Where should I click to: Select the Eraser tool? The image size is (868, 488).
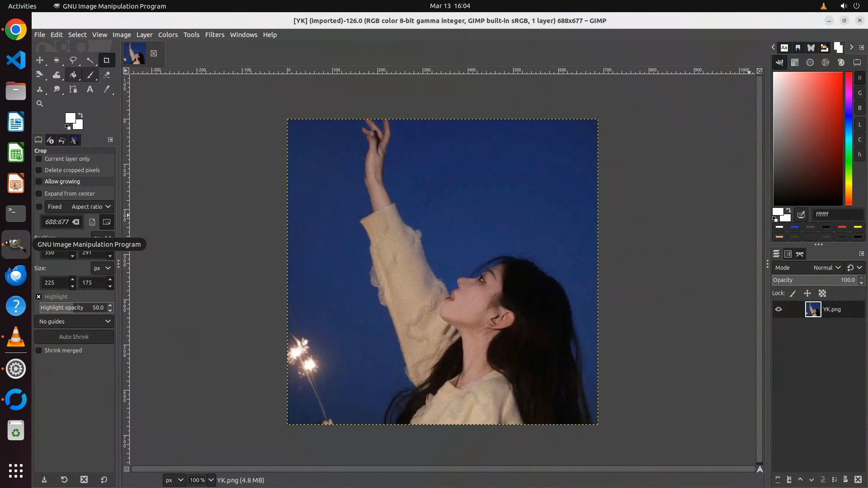(107, 75)
